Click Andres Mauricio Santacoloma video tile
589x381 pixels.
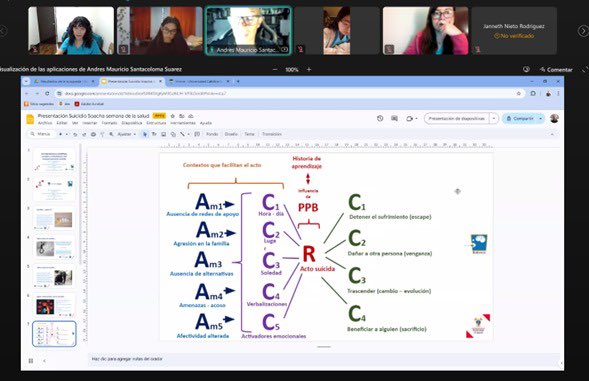(248, 31)
